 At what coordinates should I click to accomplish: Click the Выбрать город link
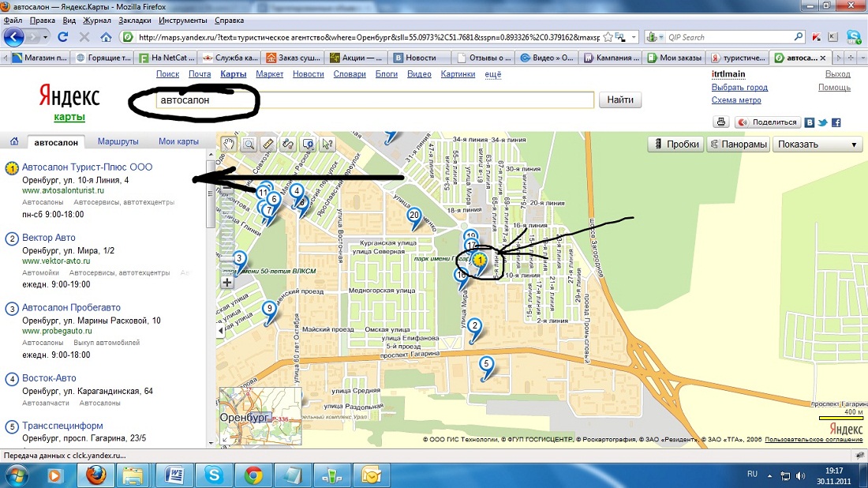click(739, 88)
